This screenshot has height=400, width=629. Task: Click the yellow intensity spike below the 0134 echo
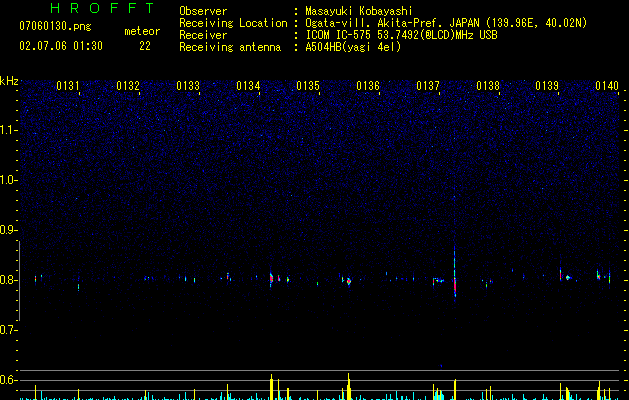pos(272,387)
